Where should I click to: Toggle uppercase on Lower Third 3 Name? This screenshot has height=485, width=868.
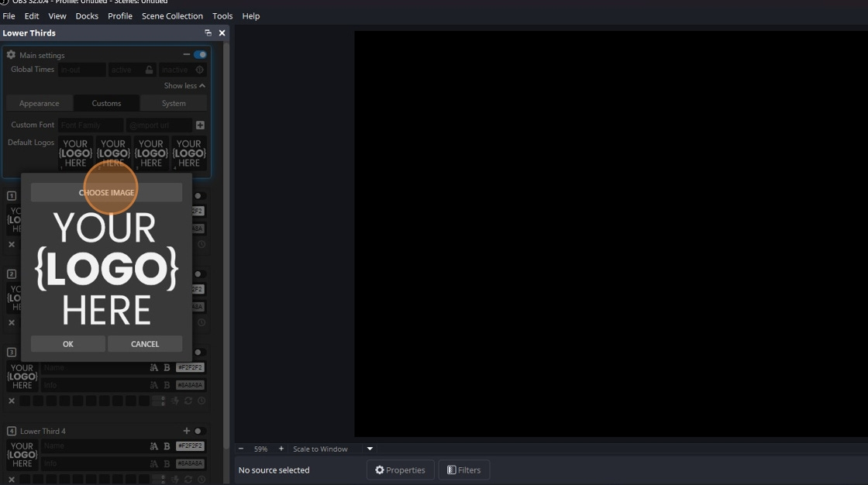(x=154, y=368)
